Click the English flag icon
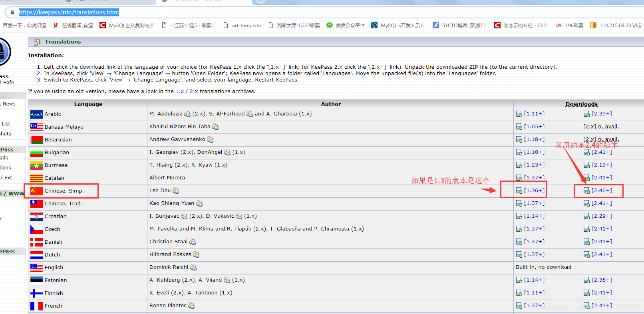 point(36,268)
